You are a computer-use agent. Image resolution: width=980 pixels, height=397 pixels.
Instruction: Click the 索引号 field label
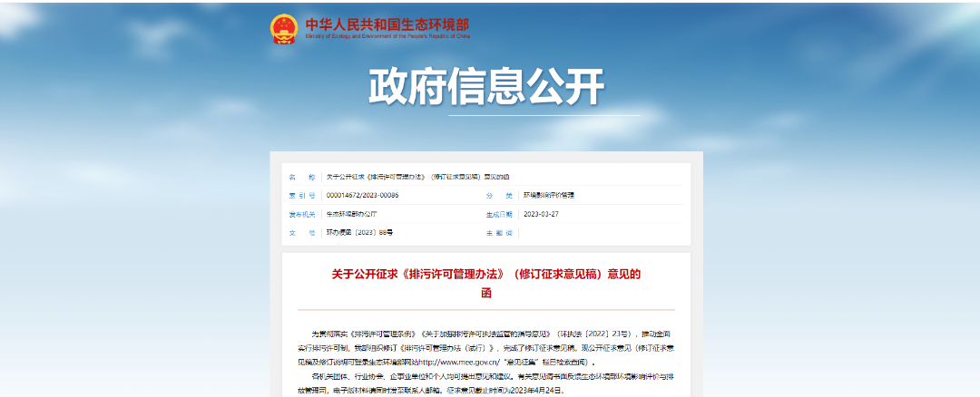301,195
